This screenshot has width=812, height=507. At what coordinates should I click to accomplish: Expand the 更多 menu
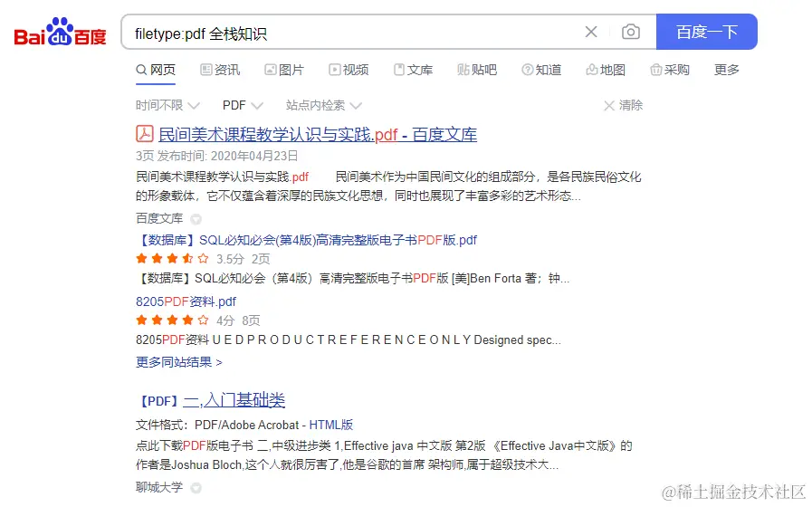[x=727, y=70]
